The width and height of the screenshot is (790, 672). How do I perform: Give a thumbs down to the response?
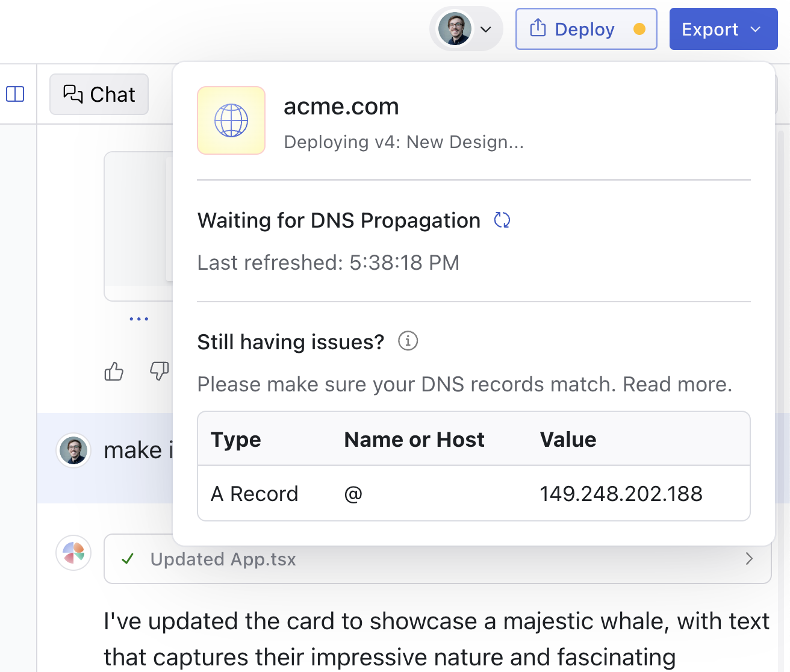click(159, 372)
